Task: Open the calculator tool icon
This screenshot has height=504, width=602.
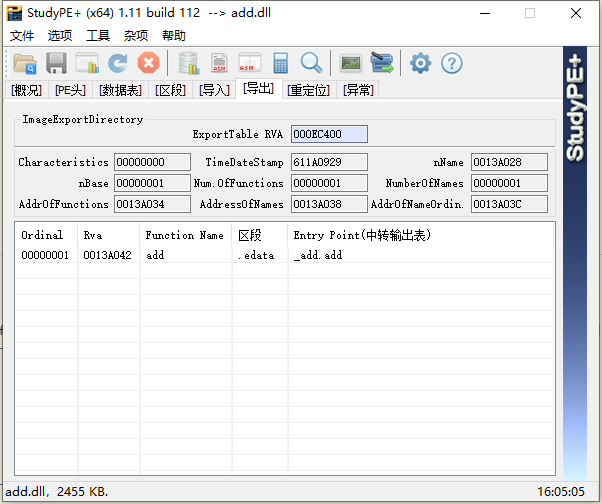Action: [x=280, y=63]
